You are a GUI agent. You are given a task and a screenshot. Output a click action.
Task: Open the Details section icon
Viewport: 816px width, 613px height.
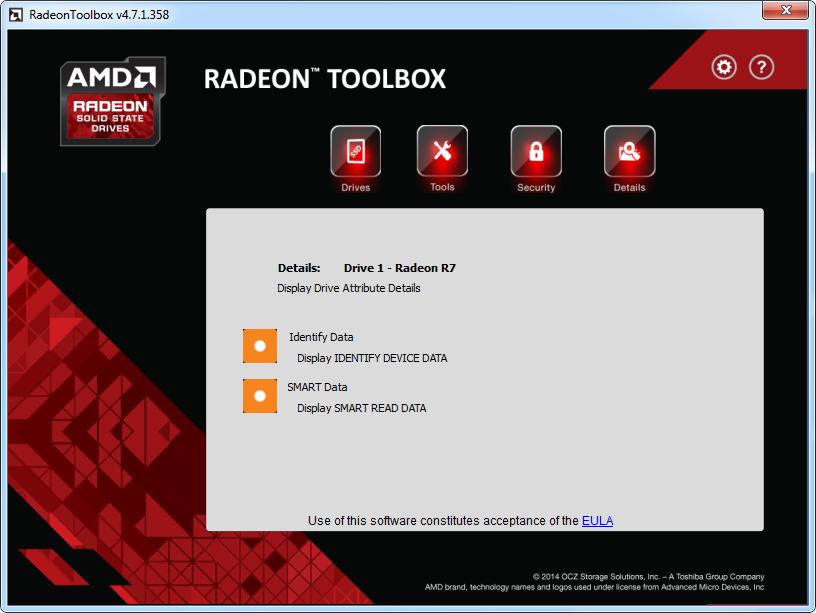pyautogui.click(x=630, y=151)
